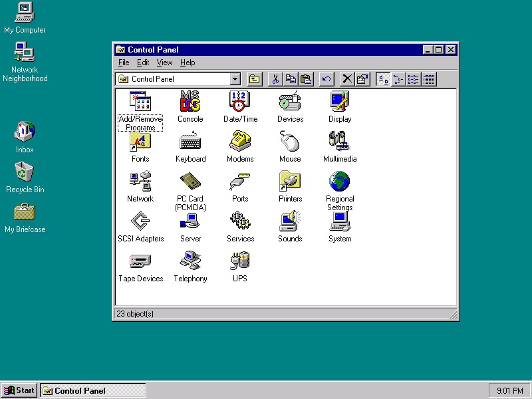The height and width of the screenshot is (399, 532).
Task: Open the File menu
Action: [x=124, y=63]
